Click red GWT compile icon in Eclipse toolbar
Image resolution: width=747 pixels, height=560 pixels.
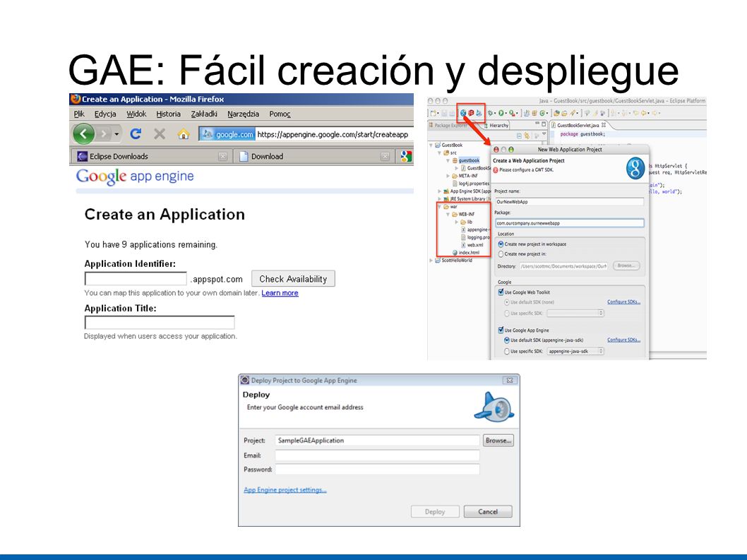pos(471,113)
